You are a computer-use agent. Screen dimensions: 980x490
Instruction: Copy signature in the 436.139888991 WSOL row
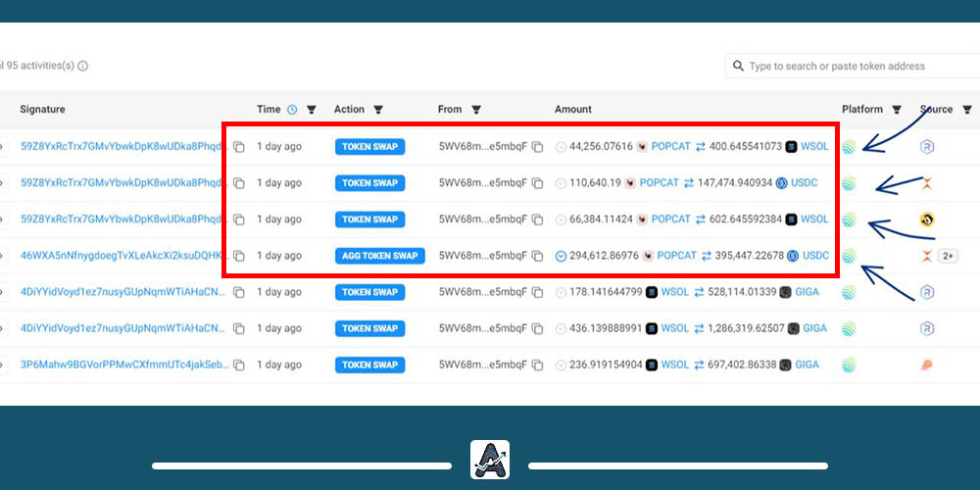point(239,328)
